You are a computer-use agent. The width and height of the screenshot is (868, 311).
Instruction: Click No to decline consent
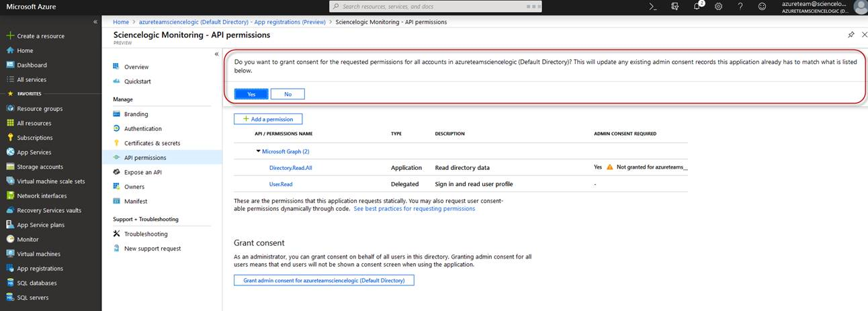[x=288, y=94]
